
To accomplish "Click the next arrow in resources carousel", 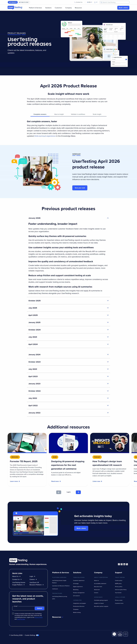I will pos(78,492).
